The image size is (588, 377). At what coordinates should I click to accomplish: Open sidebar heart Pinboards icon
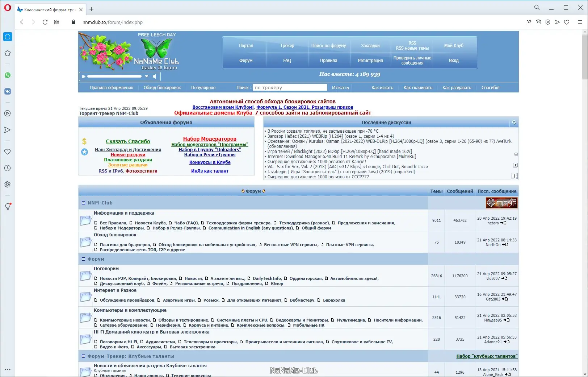pos(8,152)
